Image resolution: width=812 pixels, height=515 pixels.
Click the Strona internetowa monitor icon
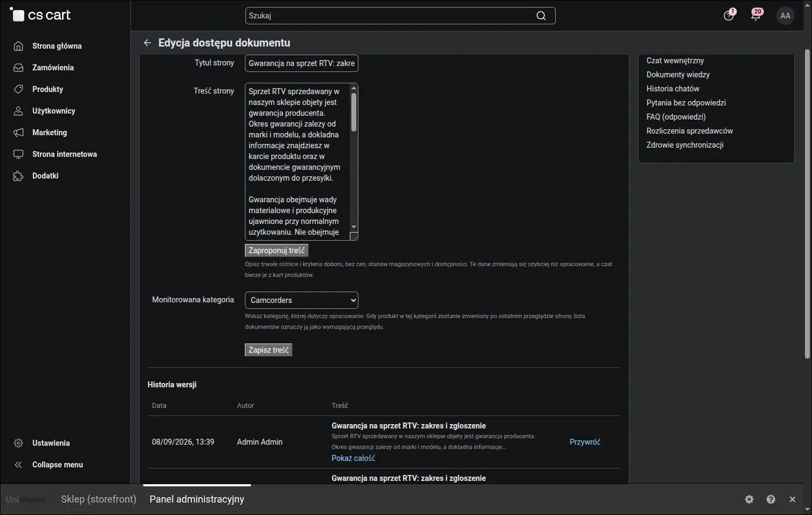18,154
